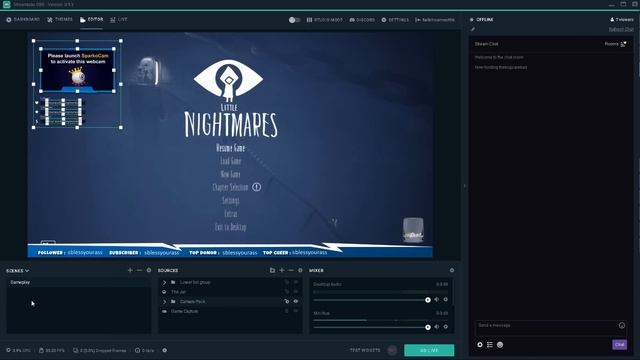
Task: Open Mic/Aux settings gear
Action: 446,327
